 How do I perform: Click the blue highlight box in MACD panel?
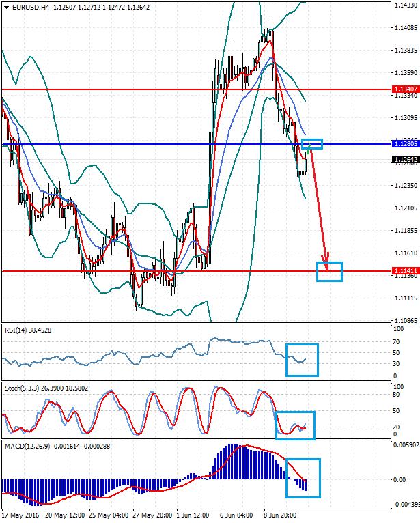tap(302, 478)
